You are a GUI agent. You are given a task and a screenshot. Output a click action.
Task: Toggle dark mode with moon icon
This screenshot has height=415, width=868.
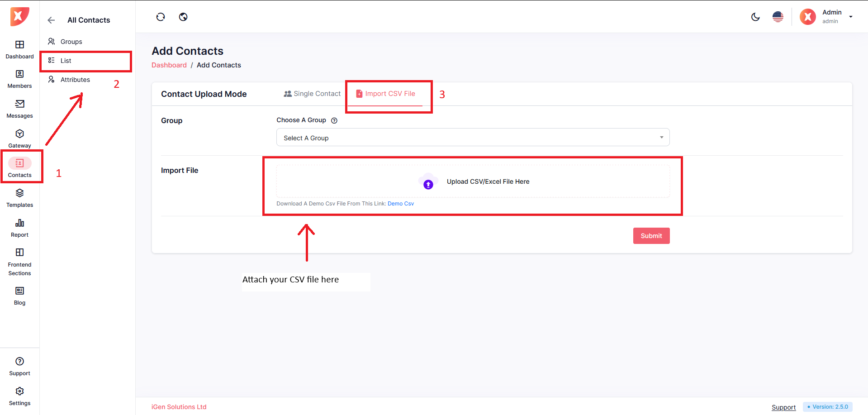coord(755,17)
